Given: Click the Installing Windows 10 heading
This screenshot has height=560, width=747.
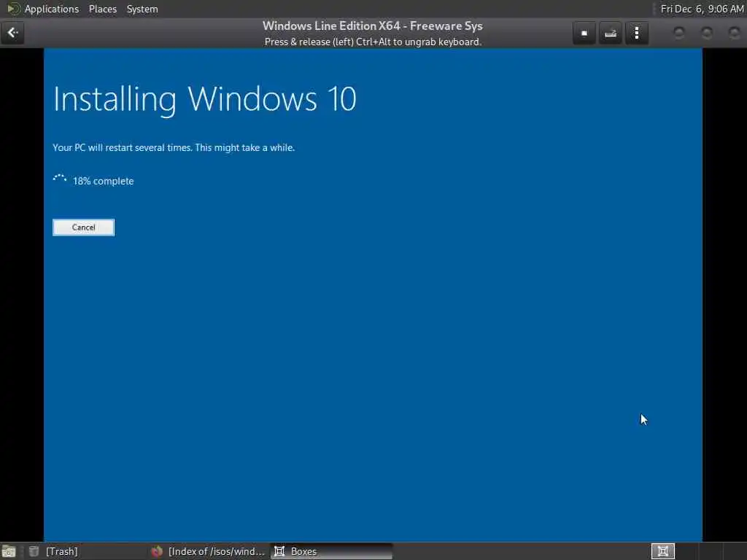Looking at the screenshot, I should point(205,99).
